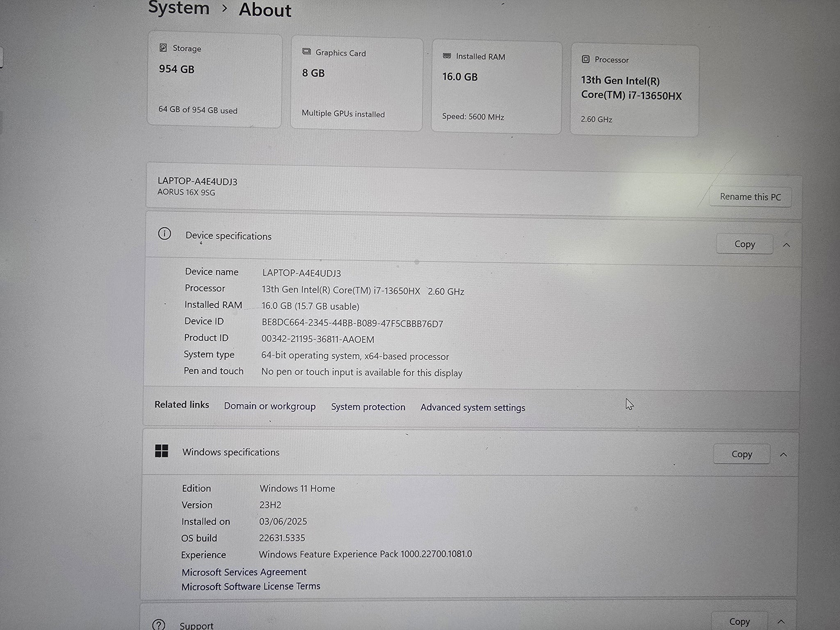Screen dimensions: 840x630
Task: Collapse the Support section chevron
Action: [x=781, y=622]
